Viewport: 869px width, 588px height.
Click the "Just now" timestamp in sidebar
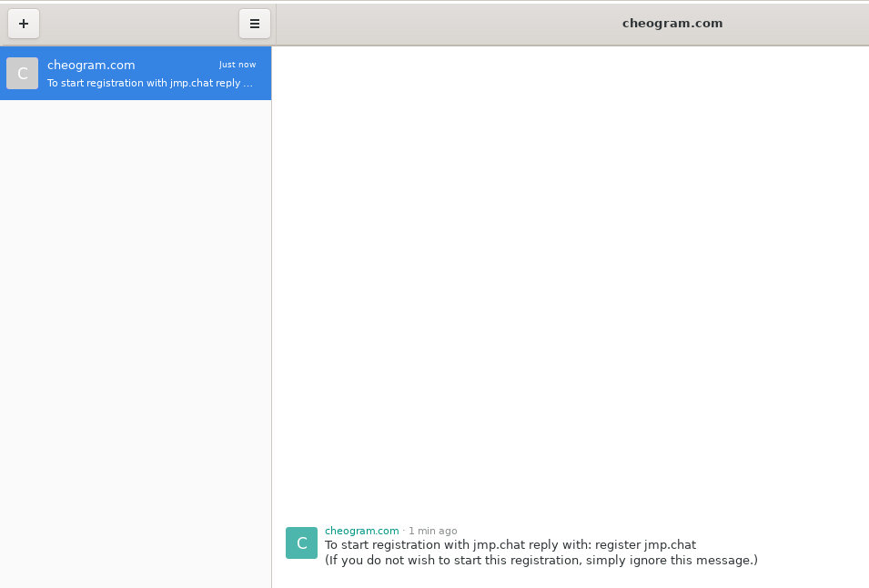click(237, 65)
